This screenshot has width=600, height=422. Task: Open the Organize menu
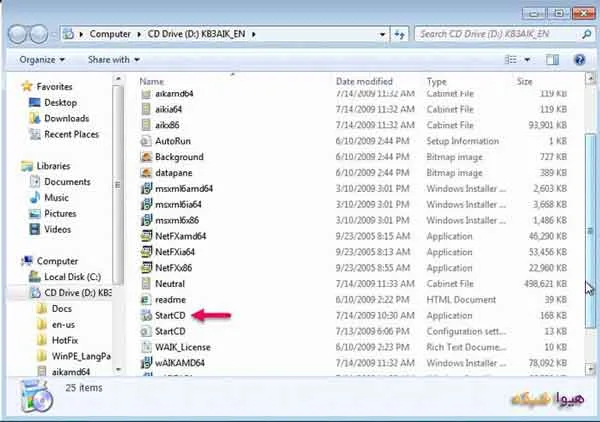tap(42, 60)
